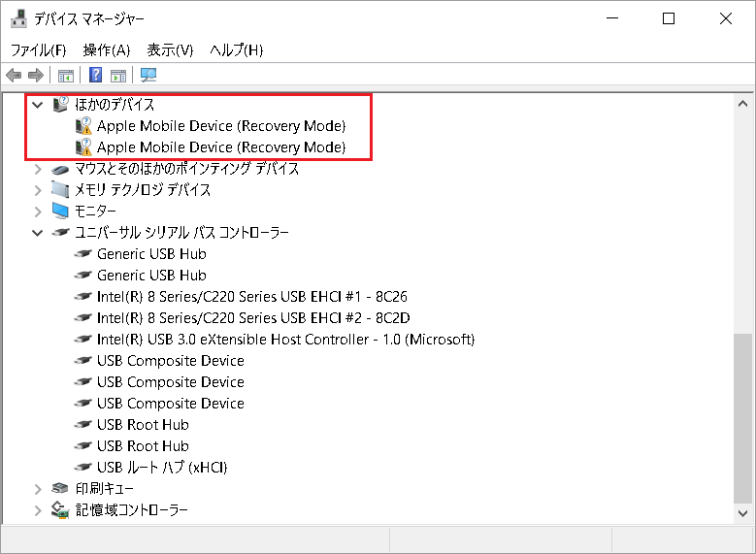The width and height of the screenshot is (756, 554).
Task: Open the ヘルプ(H) menu
Action: (236, 50)
